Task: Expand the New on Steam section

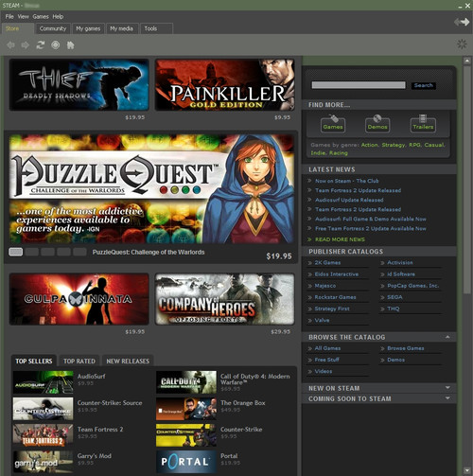Action: tap(447, 388)
